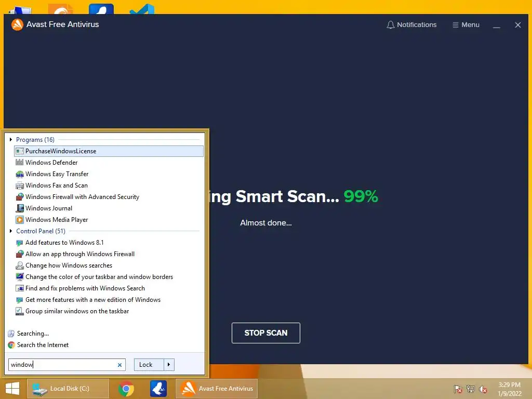Click Add features to Windows 8.1 icon
The height and width of the screenshot is (399, 532).
coord(20,243)
